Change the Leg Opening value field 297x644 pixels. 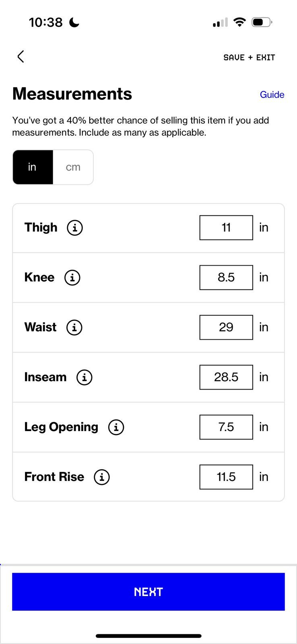(x=226, y=427)
